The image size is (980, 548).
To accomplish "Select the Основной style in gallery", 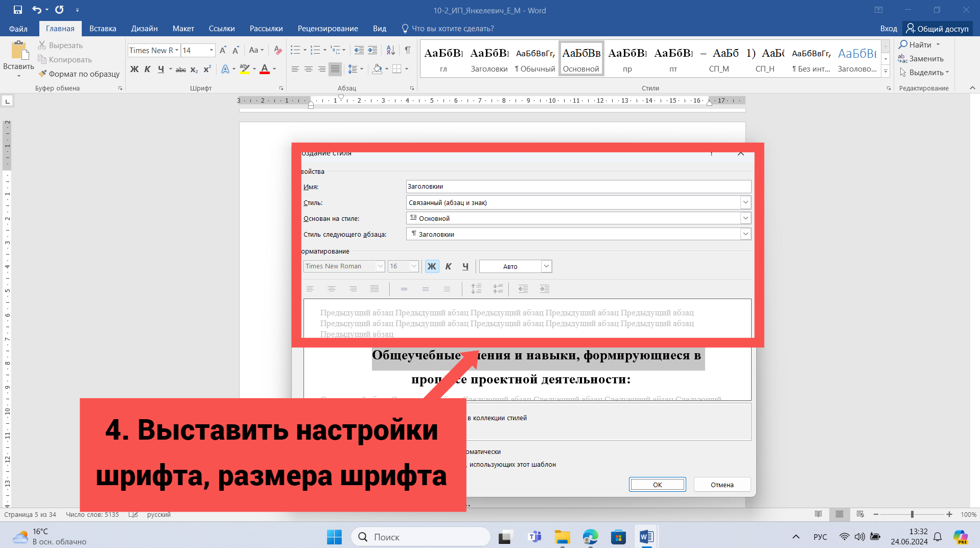I will point(581,59).
